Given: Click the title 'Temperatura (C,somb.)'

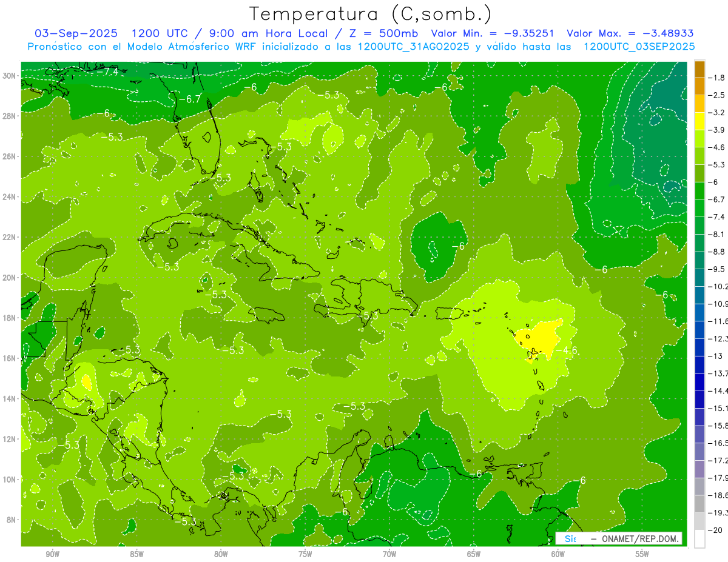Looking at the screenshot, I should click(x=371, y=14).
